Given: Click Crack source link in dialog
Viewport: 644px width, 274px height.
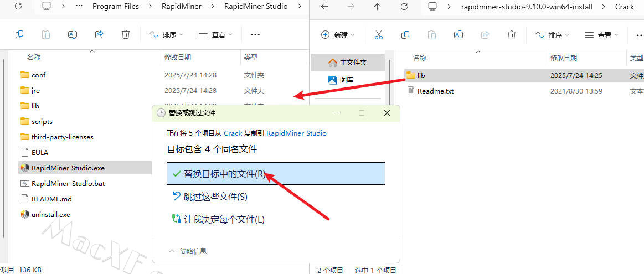Looking at the screenshot, I should (x=233, y=133).
